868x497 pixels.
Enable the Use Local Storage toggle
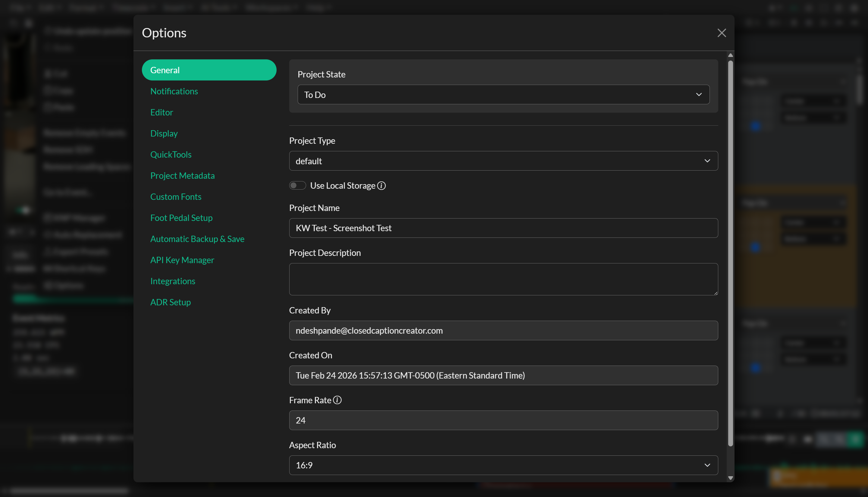[297, 185]
